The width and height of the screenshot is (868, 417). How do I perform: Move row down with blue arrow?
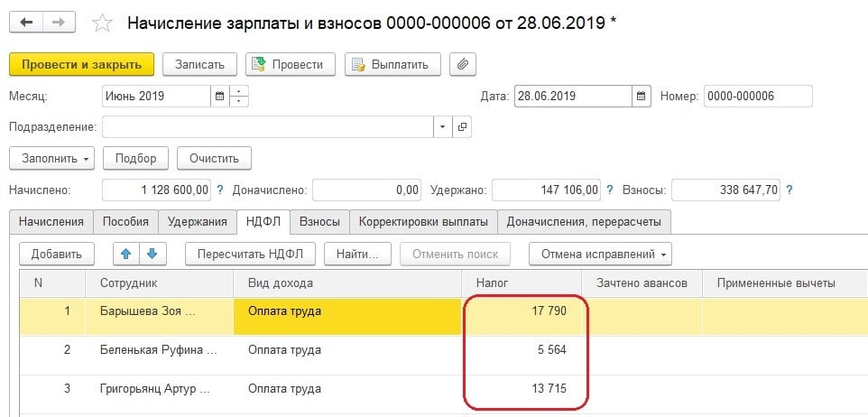[x=152, y=255]
